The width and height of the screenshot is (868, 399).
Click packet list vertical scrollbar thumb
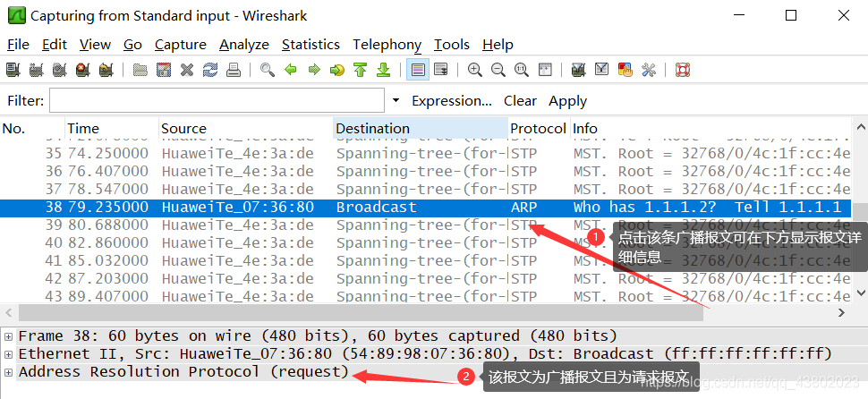click(859, 212)
